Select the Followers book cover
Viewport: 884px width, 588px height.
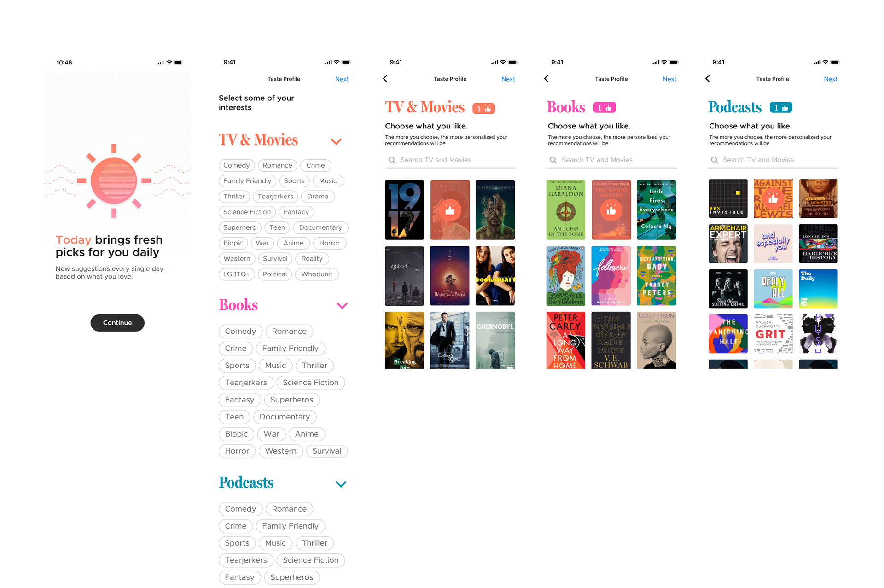click(x=611, y=276)
